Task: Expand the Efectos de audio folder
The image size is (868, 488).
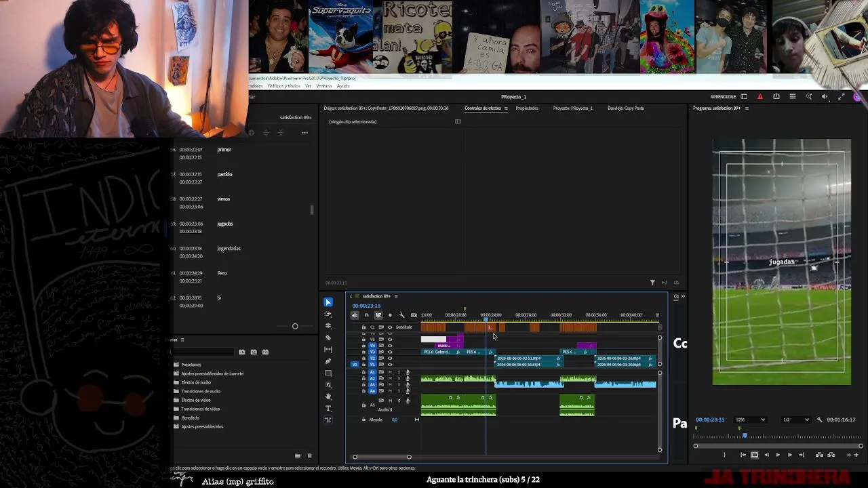Action: coord(192,382)
